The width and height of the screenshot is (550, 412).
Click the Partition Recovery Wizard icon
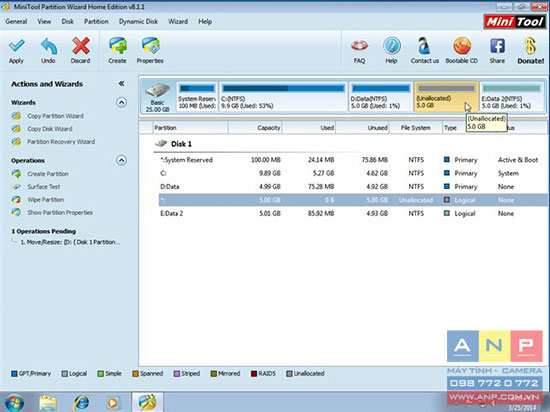pyautogui.click(x=16, y=142)
